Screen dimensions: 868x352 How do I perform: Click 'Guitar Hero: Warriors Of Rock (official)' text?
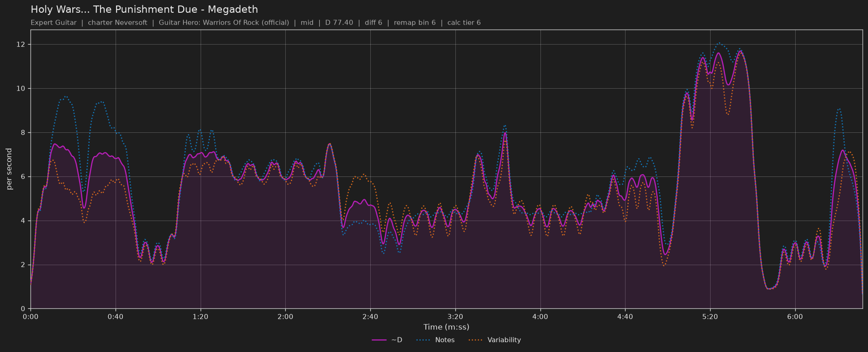224,23
